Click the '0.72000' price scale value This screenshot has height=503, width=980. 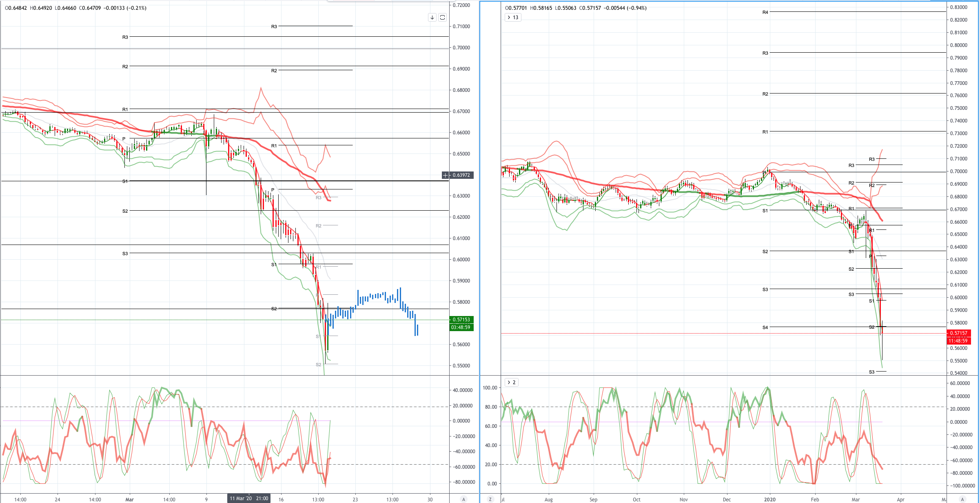tap(461, 5)
